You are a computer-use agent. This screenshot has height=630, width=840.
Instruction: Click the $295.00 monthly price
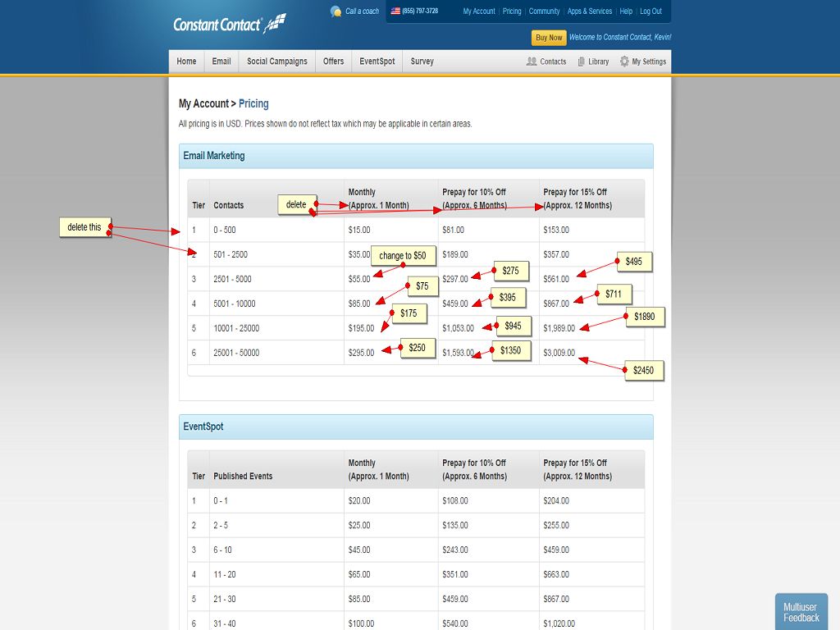coord(361,353)
